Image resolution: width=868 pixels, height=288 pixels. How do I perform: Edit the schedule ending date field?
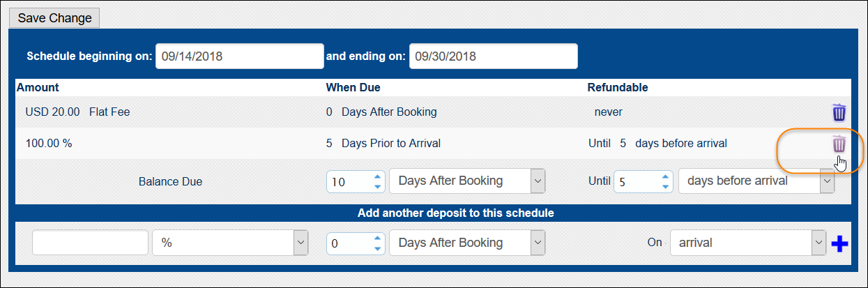coord(494,56)
